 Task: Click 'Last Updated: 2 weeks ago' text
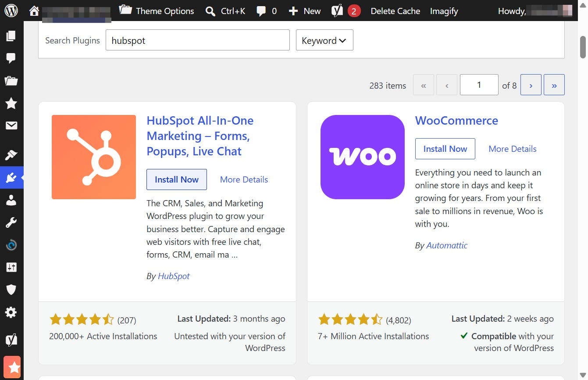click(502, 319)
